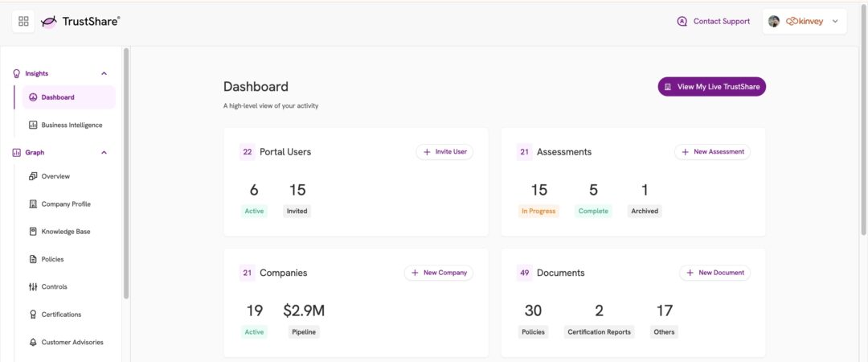Click the New Assessment button
Screen dimensions: 868x362
712,152
